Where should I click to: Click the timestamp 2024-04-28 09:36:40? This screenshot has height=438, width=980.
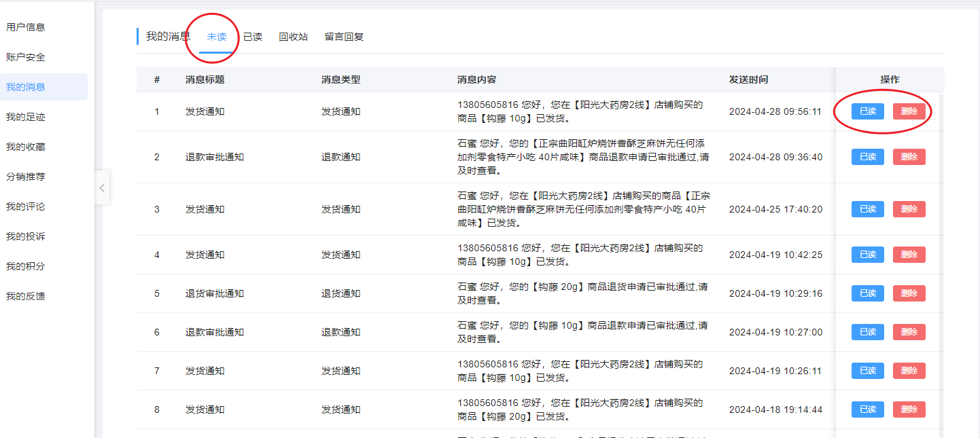[775, 157]
